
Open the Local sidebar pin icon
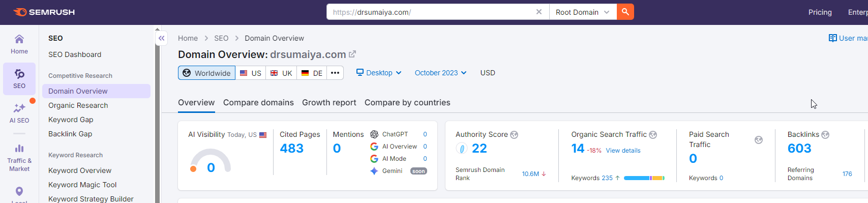[x=19, y=191]
